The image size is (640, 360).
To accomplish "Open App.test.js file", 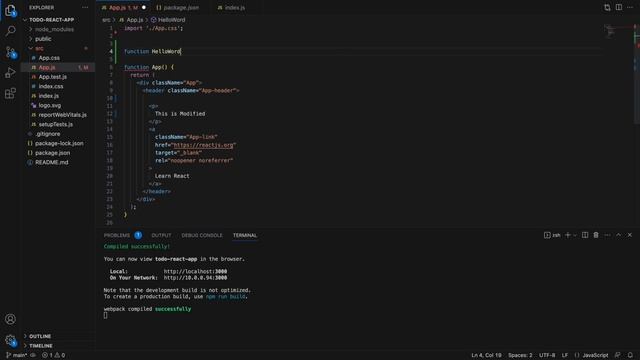I will [53, 77].
